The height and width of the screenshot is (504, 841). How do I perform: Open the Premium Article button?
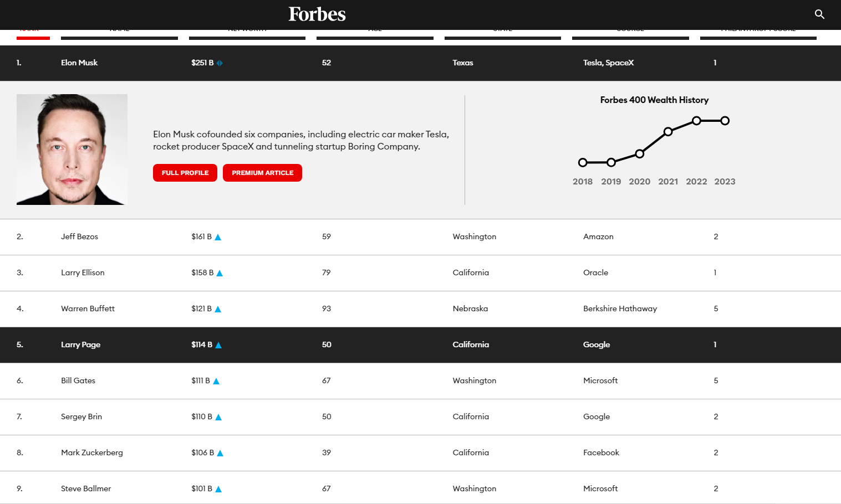[x=262, y=173]
